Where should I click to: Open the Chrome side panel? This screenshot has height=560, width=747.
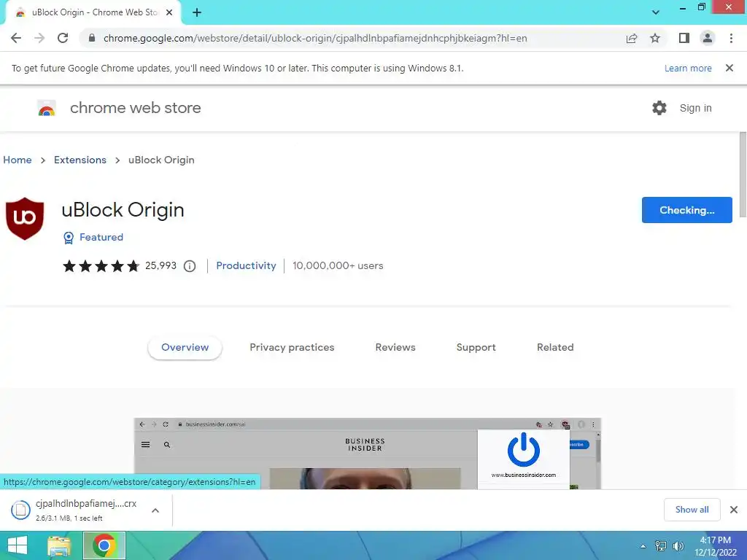[684, 38]
